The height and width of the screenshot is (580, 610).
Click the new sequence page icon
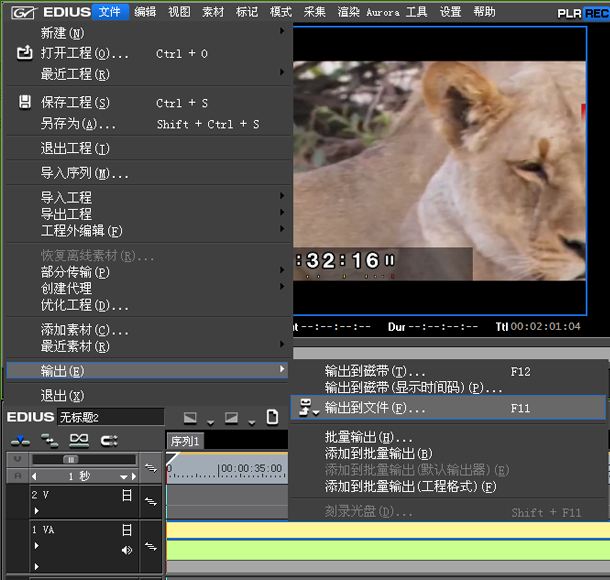coord(272,417)
